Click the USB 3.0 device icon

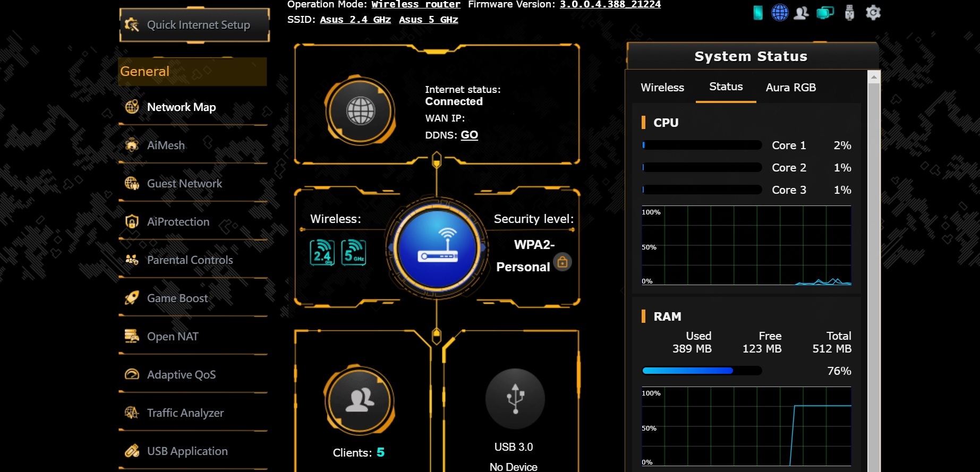tap(515, 399)
